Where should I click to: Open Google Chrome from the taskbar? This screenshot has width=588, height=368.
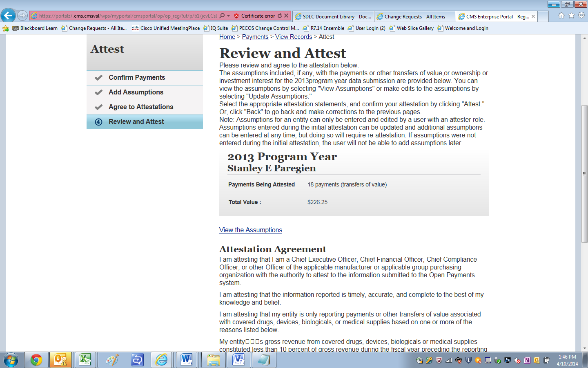tap(36, 360)
